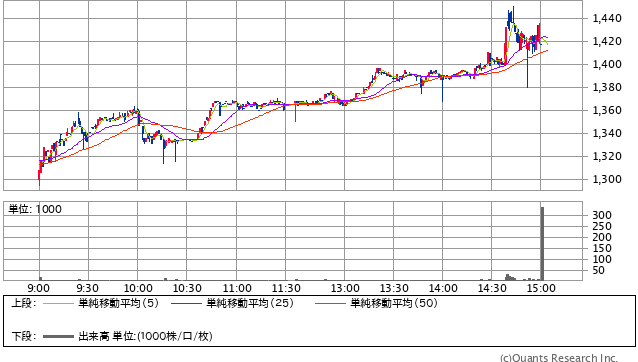Click the volume axis label 50
This screenshot has height=362, width=638.
pyautogui.click(x=599, y=270)
